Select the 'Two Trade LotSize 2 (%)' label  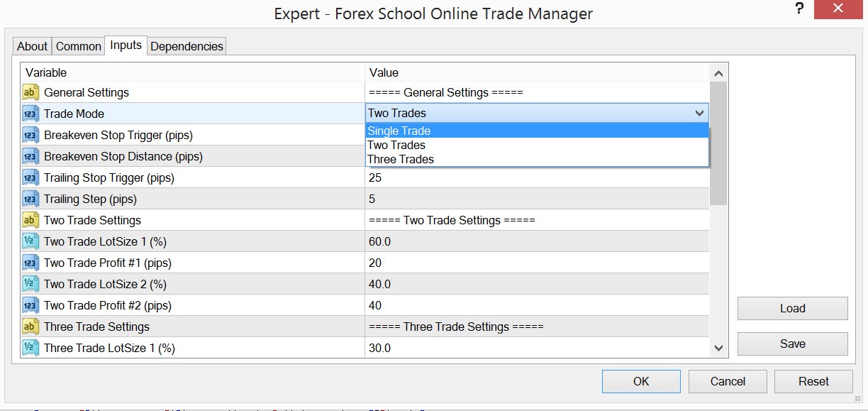click(x=105, y=284)
